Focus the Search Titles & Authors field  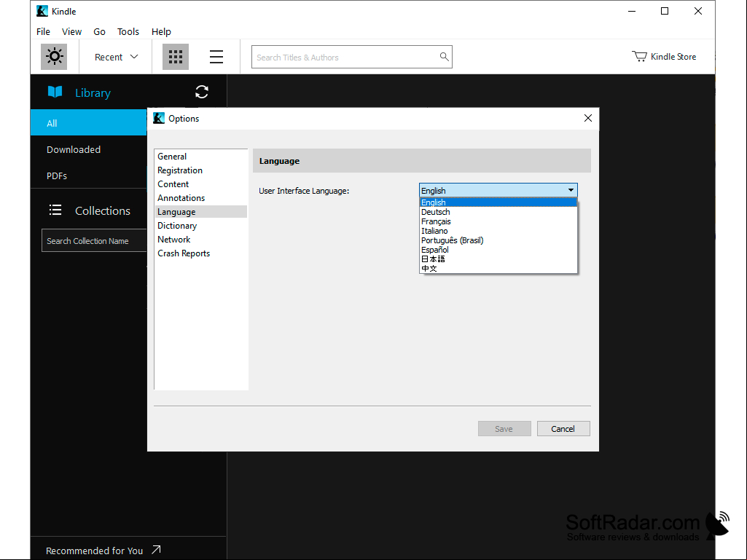pos(351,57)
